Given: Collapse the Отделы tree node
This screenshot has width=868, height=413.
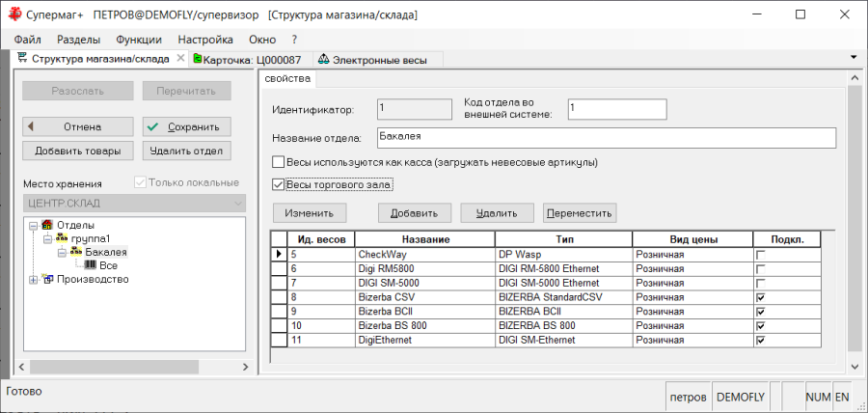Looking at the screenshot, I should pos(33,226).
